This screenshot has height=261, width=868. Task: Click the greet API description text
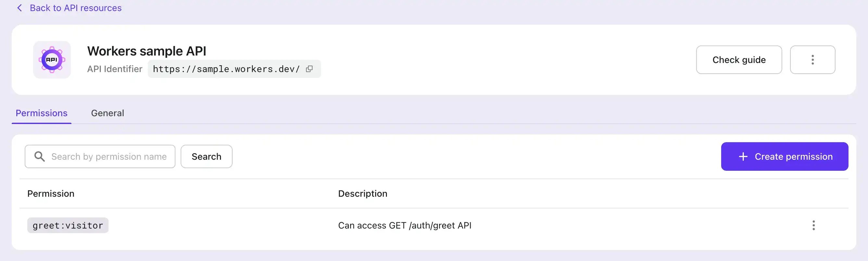[x=404, y=225]
